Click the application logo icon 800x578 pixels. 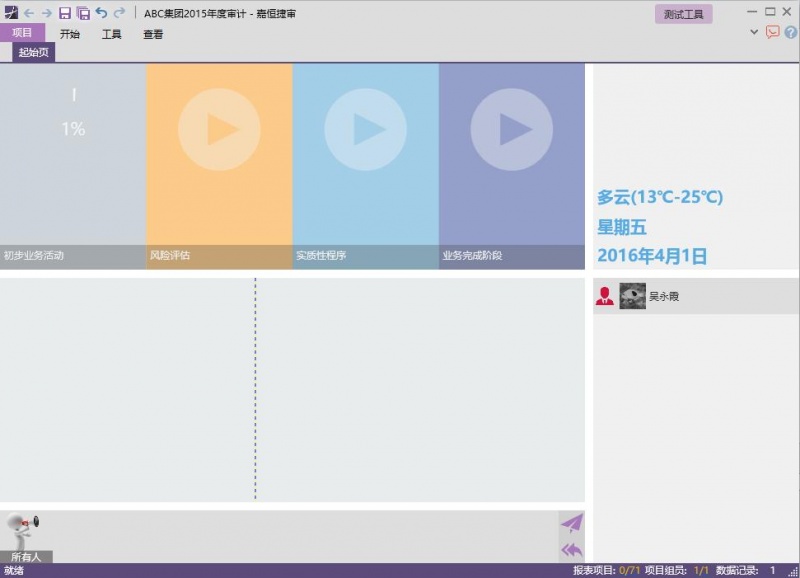[x=11, y=13]
